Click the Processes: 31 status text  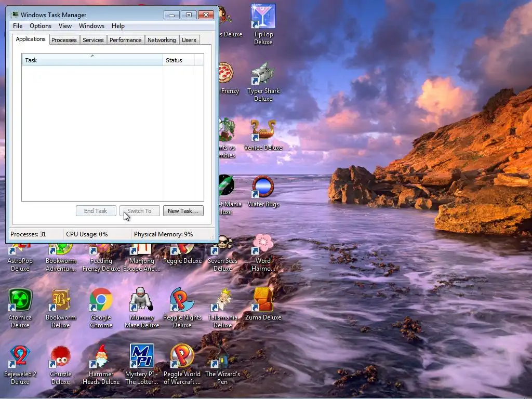pos(28,234)
